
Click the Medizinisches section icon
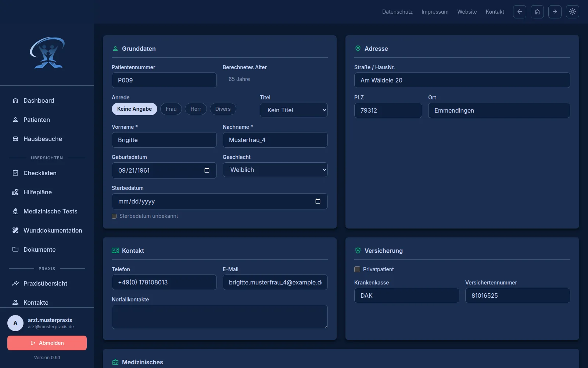pyautogui.click(x=115, y=362)
